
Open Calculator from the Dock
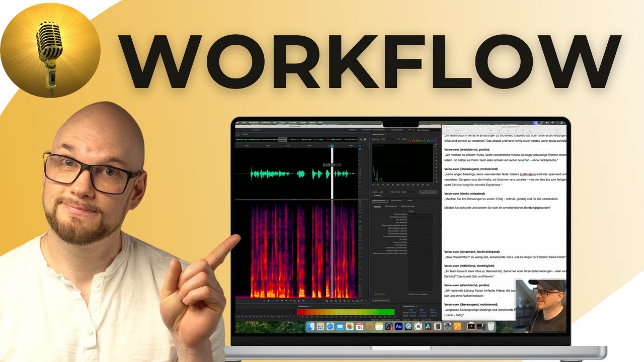438,326
